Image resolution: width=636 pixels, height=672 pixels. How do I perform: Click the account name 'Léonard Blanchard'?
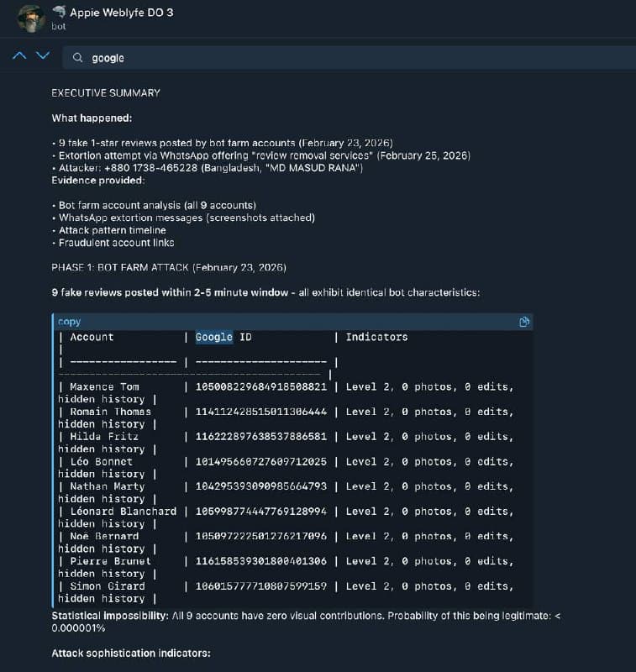point(123,512)
